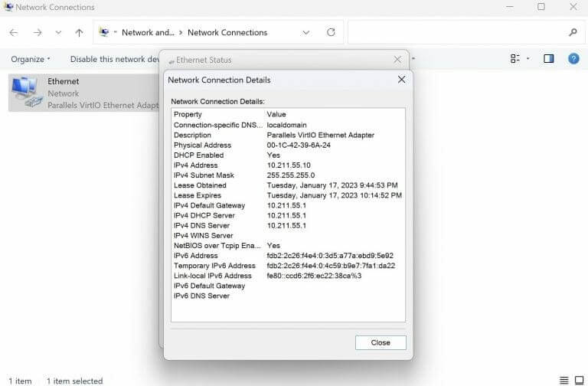Select the 'localdomain' value
This screenshot has height=386, width=588.
[286, 125]
